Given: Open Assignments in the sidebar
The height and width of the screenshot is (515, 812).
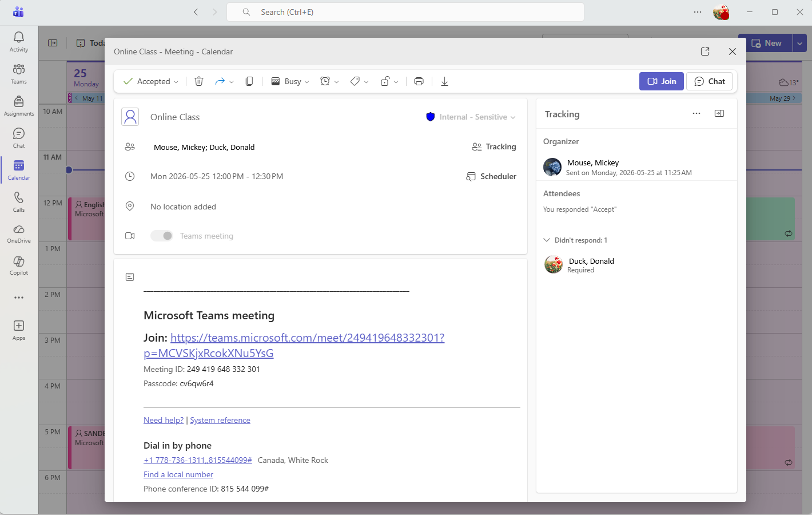Looking at the screenshot, I should click(x=19, y=106).
